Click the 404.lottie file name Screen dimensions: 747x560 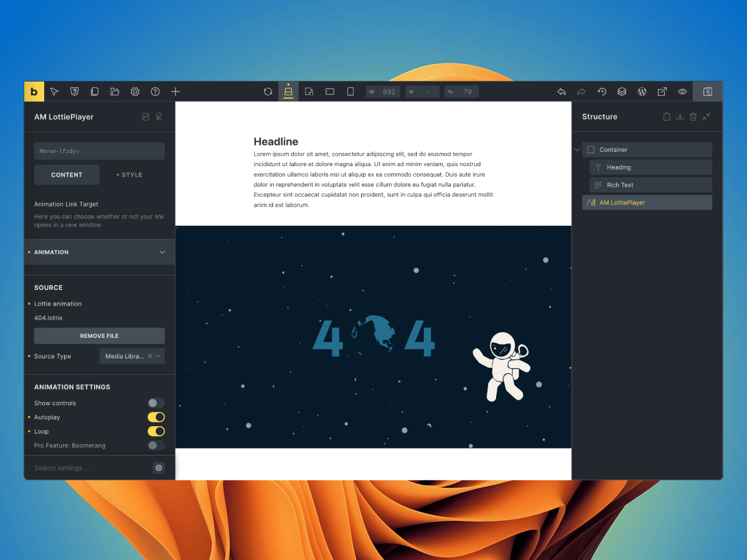point(49,318)
